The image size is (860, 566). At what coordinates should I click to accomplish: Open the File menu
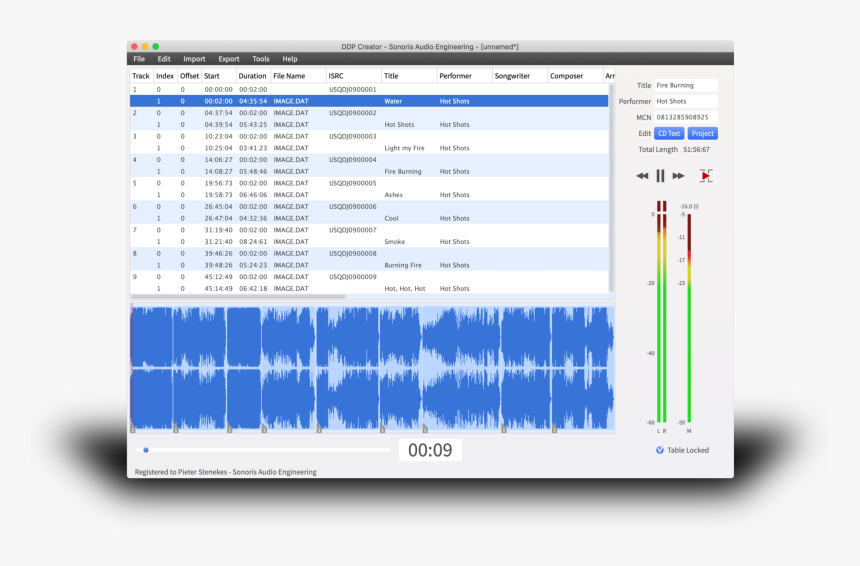pos(139,59)
